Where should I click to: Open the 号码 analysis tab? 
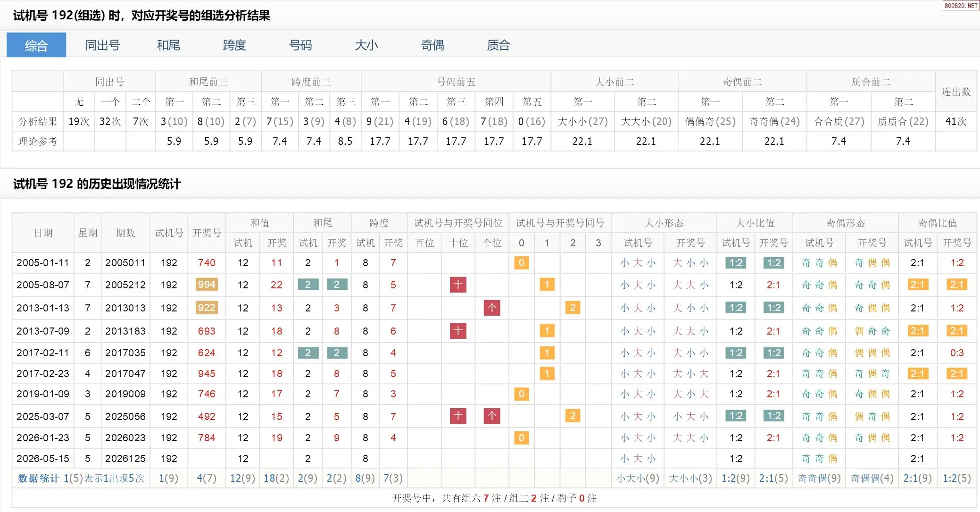(300, 45)
